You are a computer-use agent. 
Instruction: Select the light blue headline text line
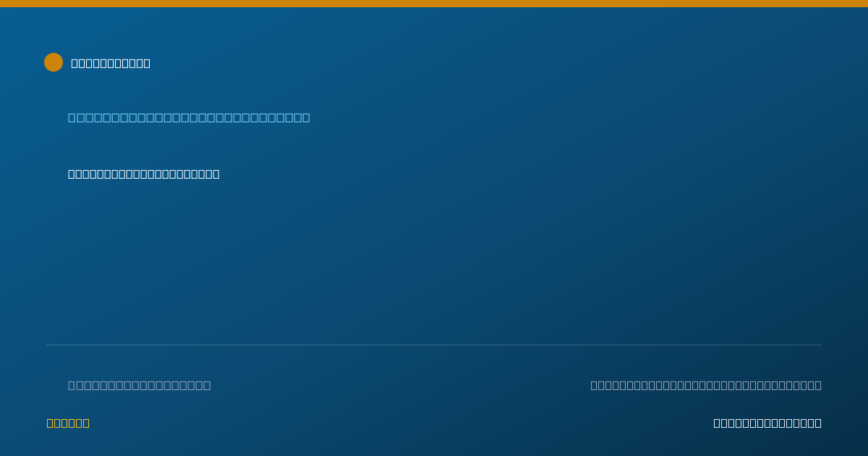tap(189, 117)
